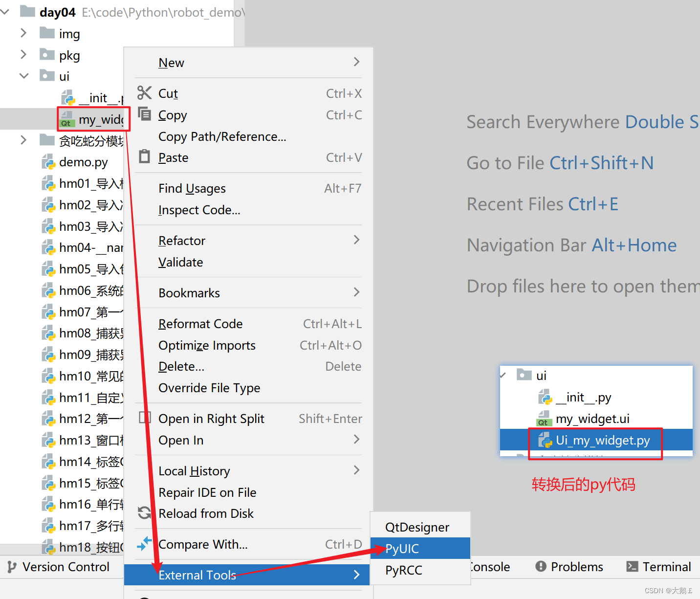Viewport: 700px width, 599px height.
Task: Click the folder icon of 贪吃蛇分模块
Action: click(x=47, y=140)
